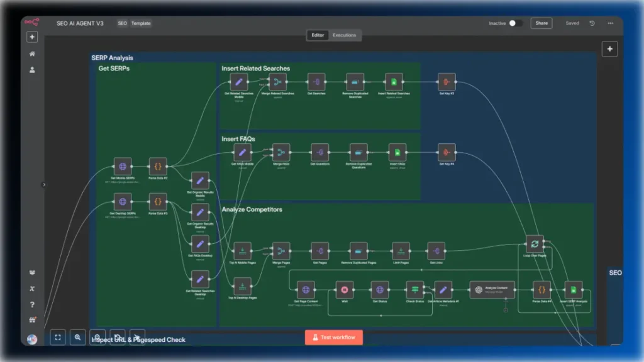Select the Set Key #4 node
This screenshot has height=362, width=644.
click(447, 153)
